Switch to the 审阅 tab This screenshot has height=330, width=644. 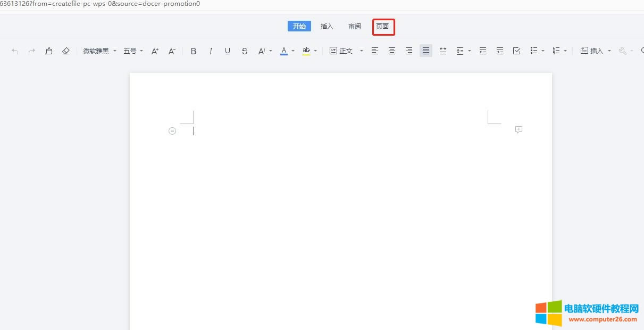coord(355,27)
